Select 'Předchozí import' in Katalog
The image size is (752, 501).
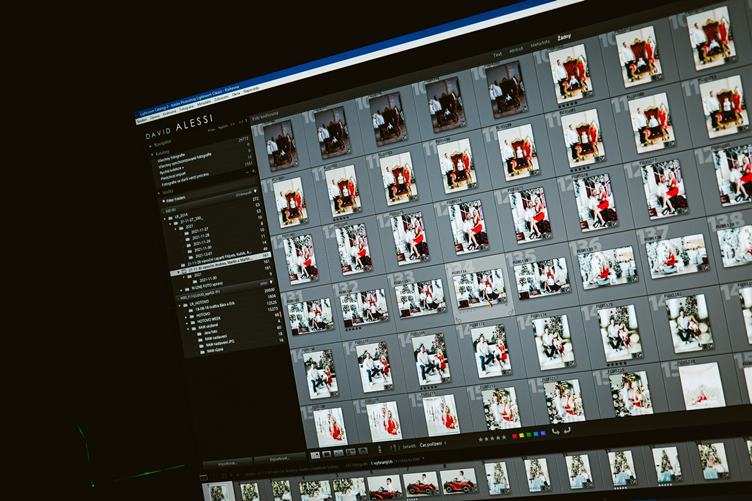click(x=174, y=176)
